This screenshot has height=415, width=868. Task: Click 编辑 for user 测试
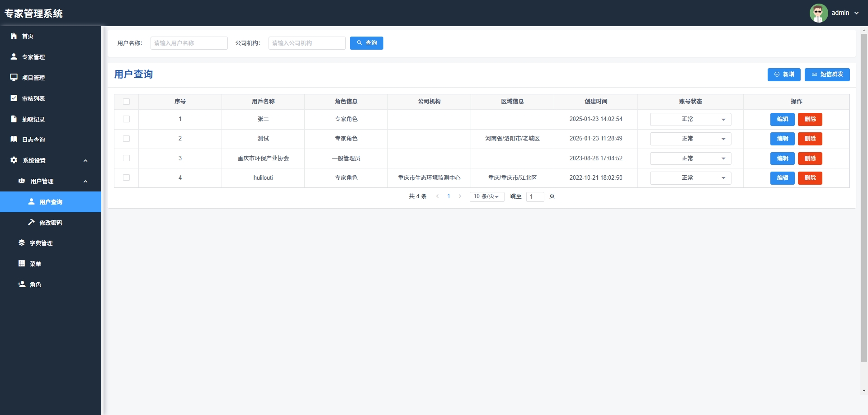782,139
